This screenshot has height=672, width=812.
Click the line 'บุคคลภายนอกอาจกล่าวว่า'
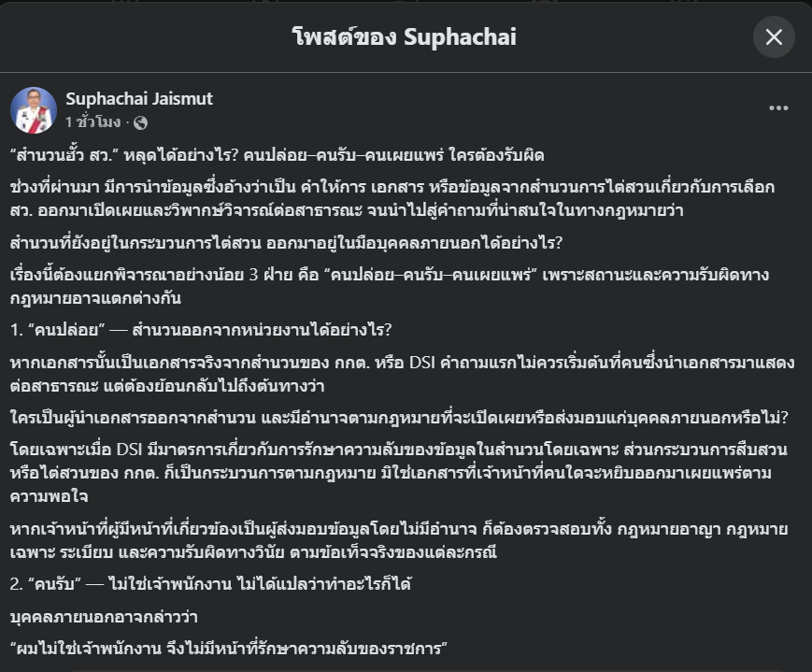104,617
